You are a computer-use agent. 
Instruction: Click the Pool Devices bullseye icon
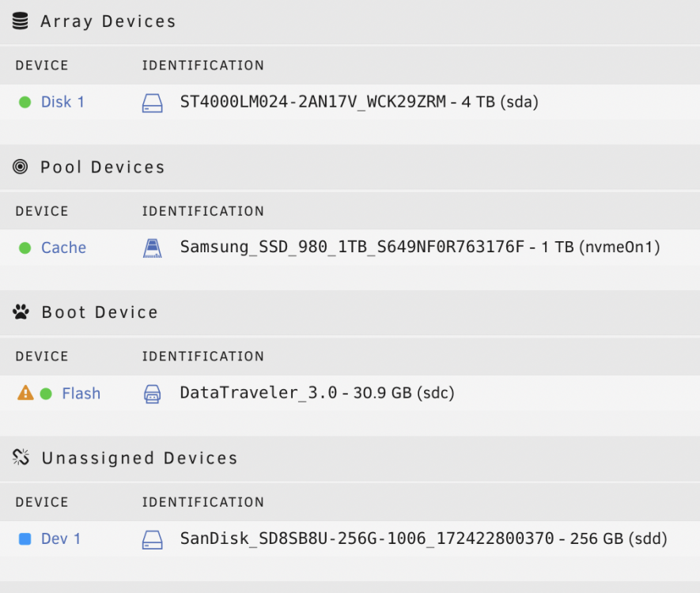click(20, 167)
